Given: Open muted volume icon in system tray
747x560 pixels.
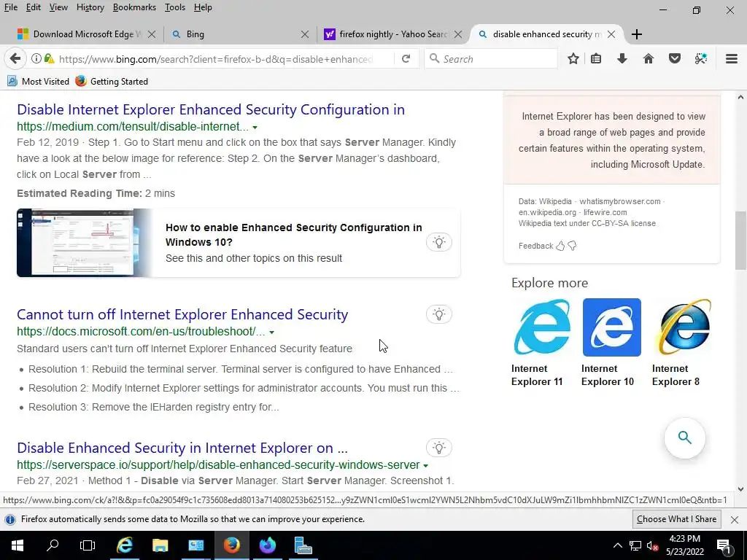Looking at the screenshot, I should coord(653,545).
